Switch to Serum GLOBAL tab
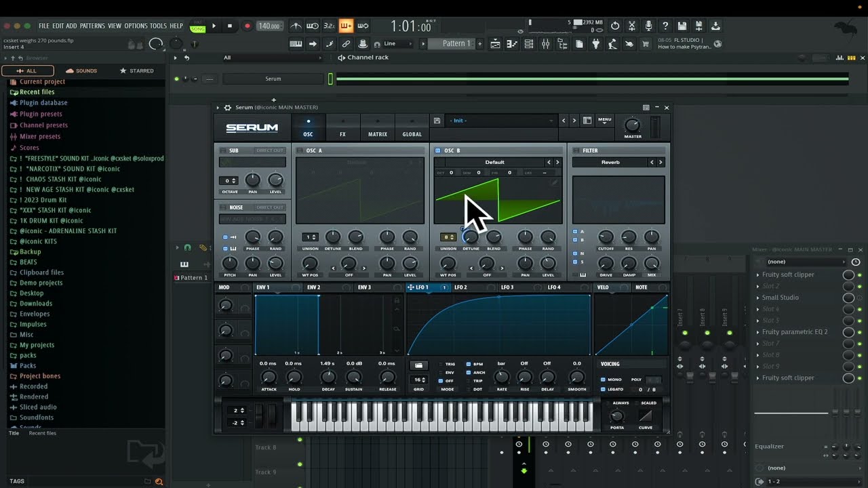 (x=412, y=127)
